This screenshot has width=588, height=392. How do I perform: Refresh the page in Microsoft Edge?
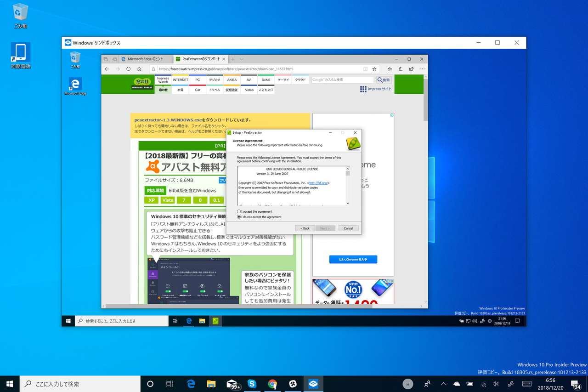point(128,69)
